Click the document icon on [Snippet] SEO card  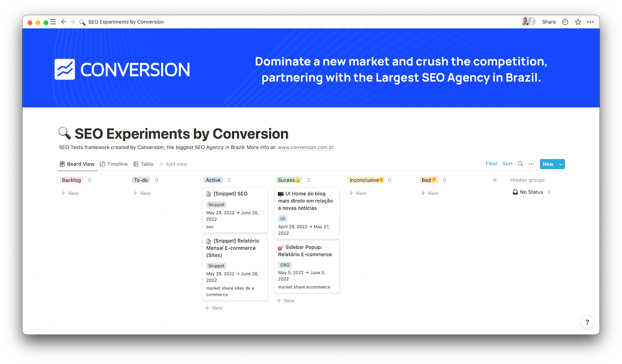click(209, 194)
